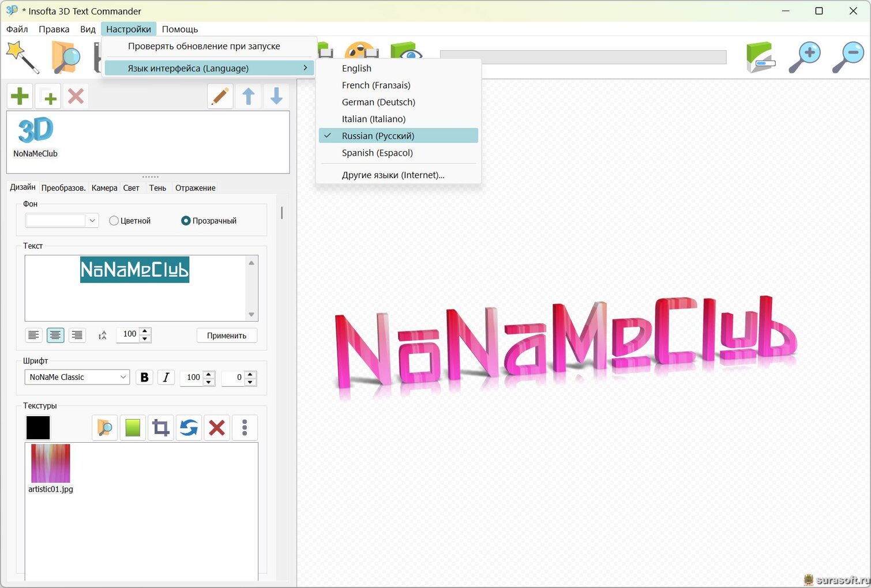Image resolution: width=871 pixels, height=588 pixels.
Task: Click the green plus add item icon
Action: [20, 96]
